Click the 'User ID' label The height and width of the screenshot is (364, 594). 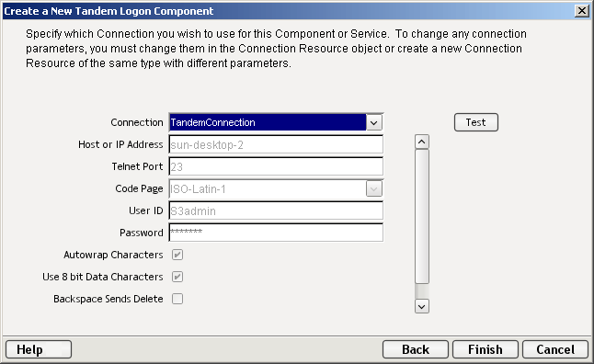[146, 210]
